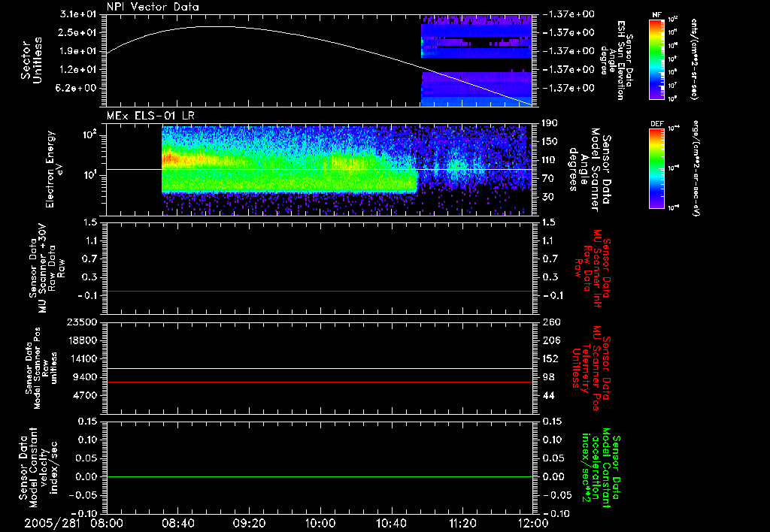
Task: Click the '09:20' time axis label
Action: [x=249, y=524]
